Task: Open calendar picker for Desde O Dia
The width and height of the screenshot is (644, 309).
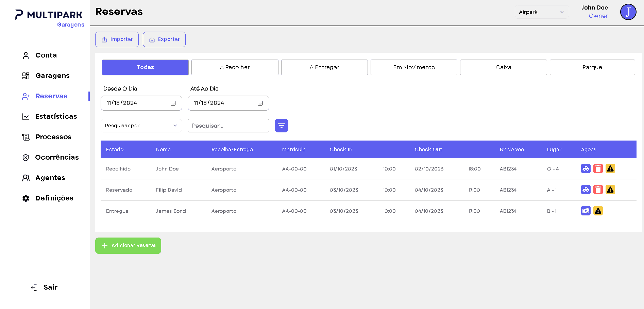Action: (173, 103)
